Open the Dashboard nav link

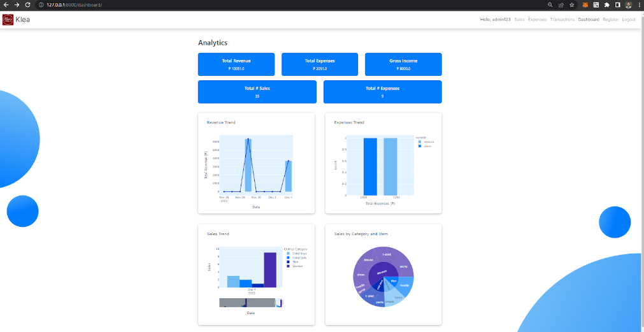[x=589, y=20]
